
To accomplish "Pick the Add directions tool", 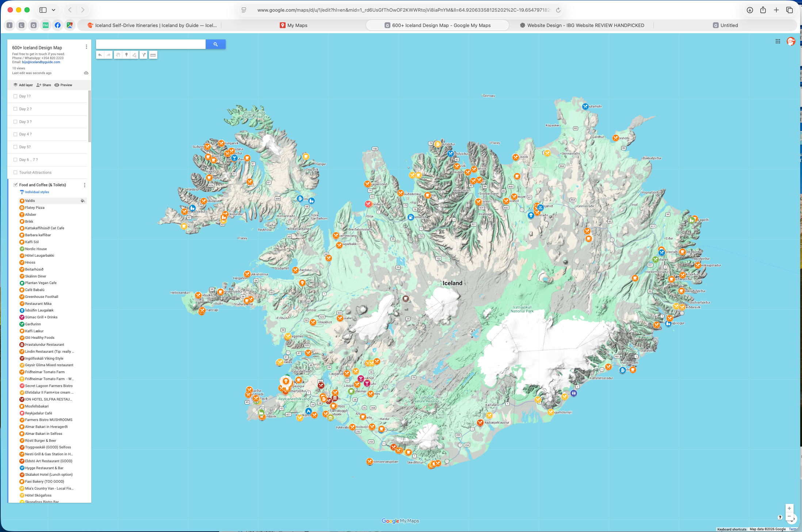I will [x=144, y=55].
